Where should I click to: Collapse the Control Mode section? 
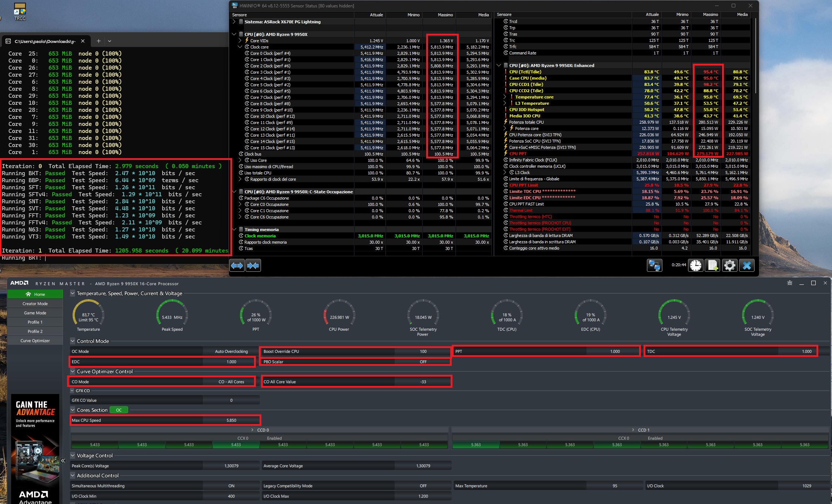[73, 341]
